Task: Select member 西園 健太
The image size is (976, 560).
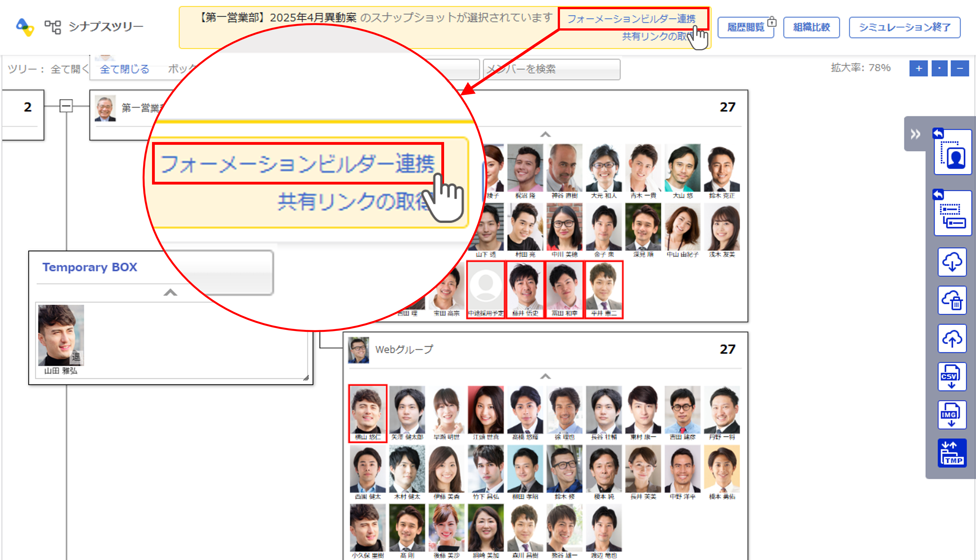Action: 368,473
